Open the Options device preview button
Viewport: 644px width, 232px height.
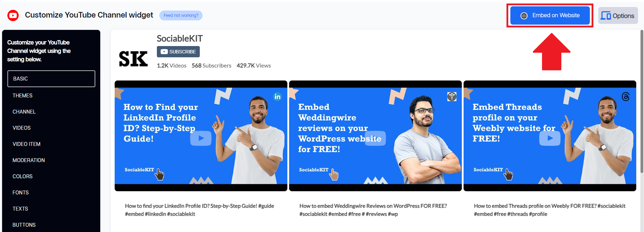point(618,15)
